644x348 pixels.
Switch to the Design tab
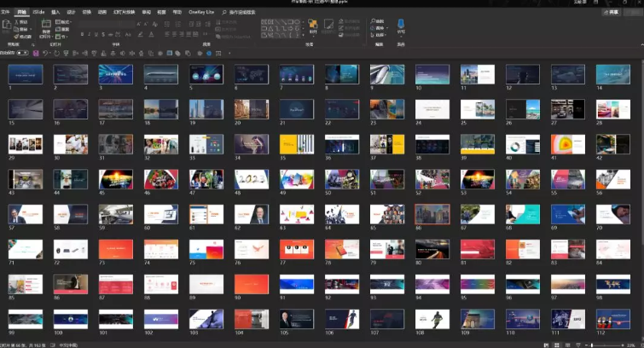(x=71, y=12)
